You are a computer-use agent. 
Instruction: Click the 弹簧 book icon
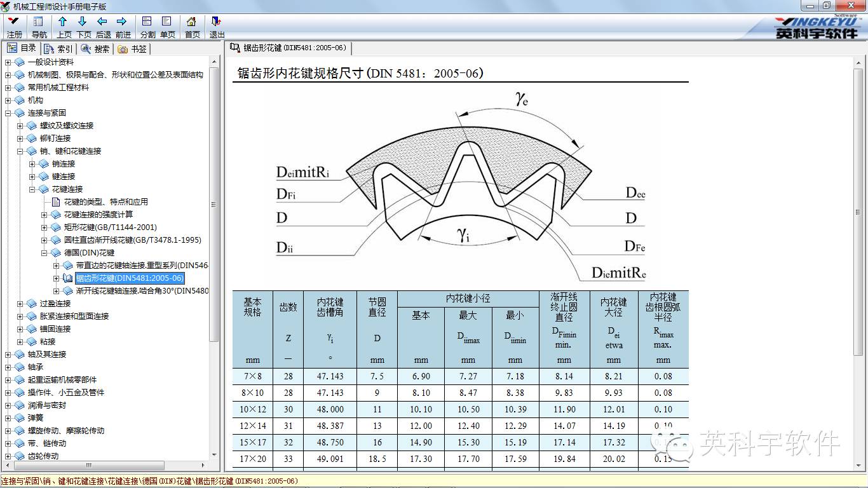click(x=19, y=418)
